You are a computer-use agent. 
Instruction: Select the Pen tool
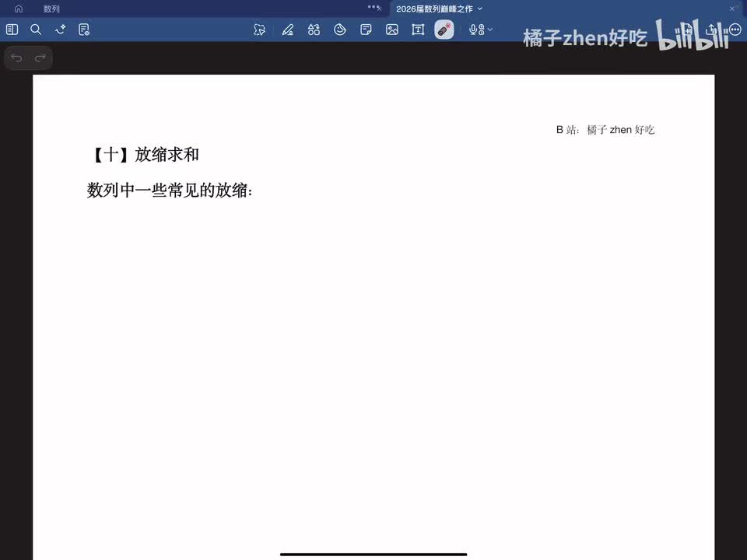(287, 30)
